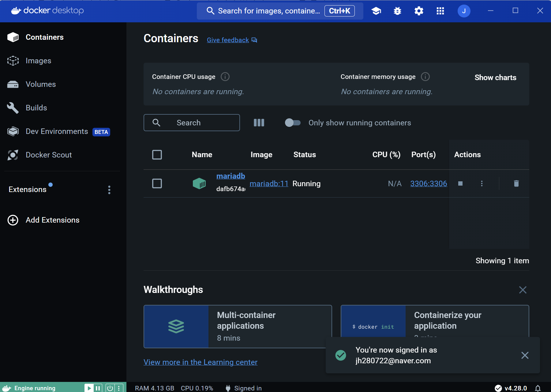Click the Status column header
The width and height of the screenshot is (551, 392).
coord(305,155)
